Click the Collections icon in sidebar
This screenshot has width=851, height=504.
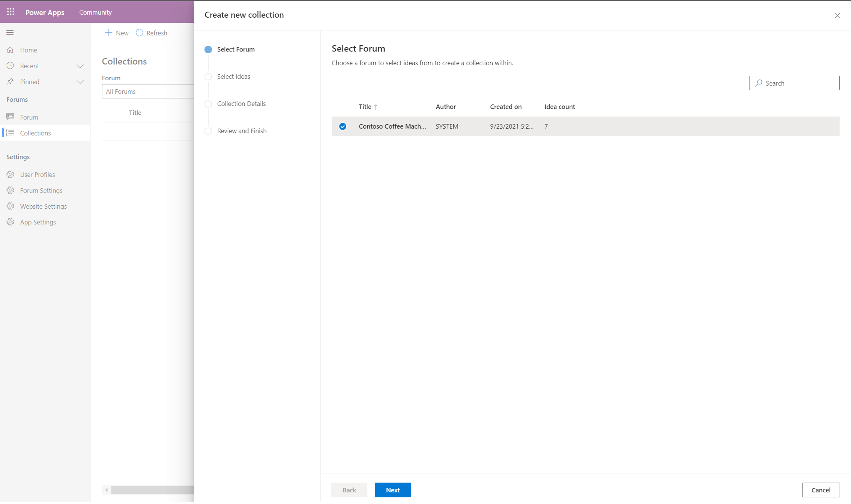coord(10,133)
